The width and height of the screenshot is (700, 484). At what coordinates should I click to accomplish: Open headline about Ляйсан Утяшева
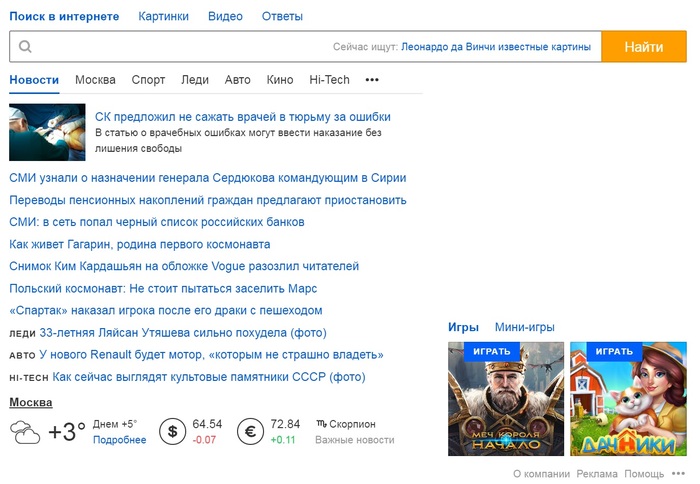pyautogui.click(x=183, y=333)
